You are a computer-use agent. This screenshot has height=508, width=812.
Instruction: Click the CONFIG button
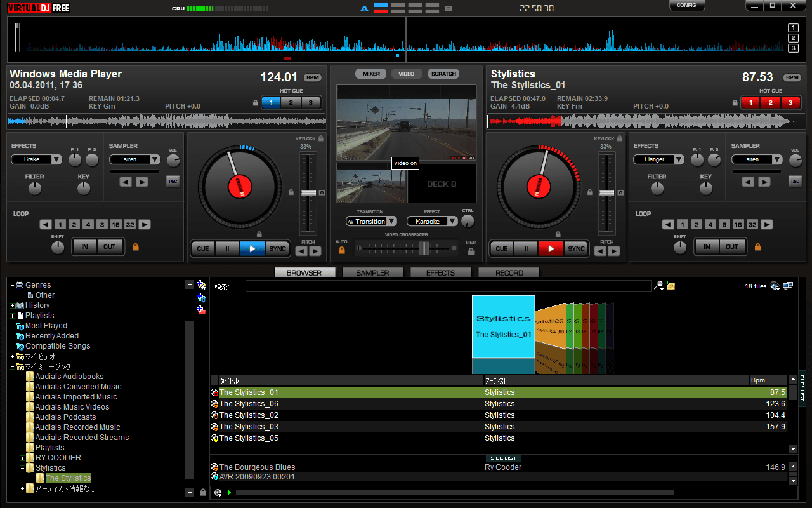686,5
